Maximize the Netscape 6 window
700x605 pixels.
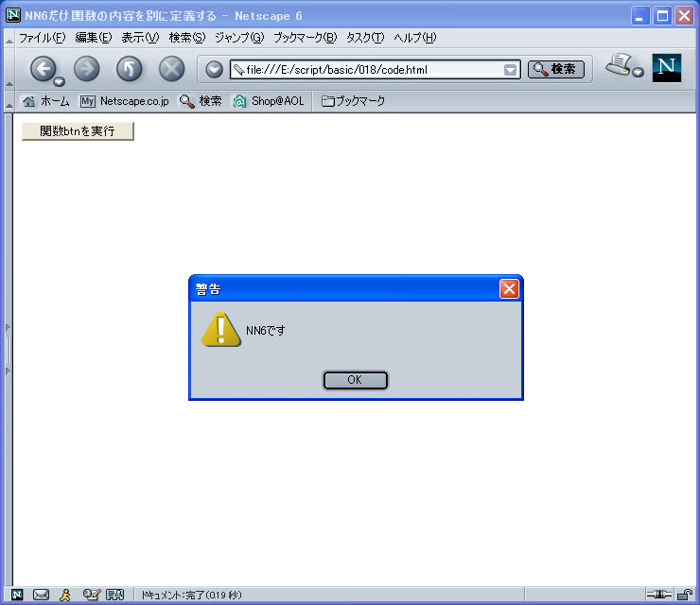tap(662, 16)
